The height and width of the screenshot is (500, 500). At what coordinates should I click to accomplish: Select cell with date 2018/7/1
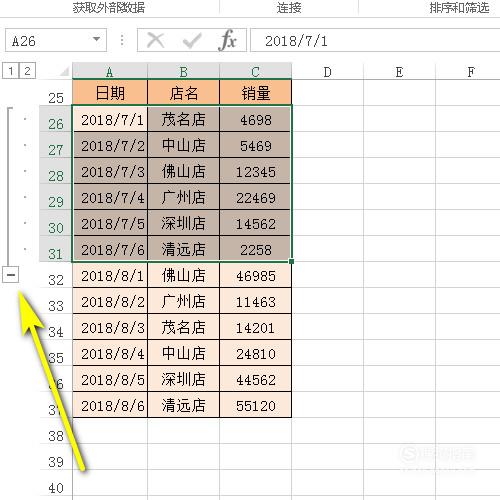110,119
